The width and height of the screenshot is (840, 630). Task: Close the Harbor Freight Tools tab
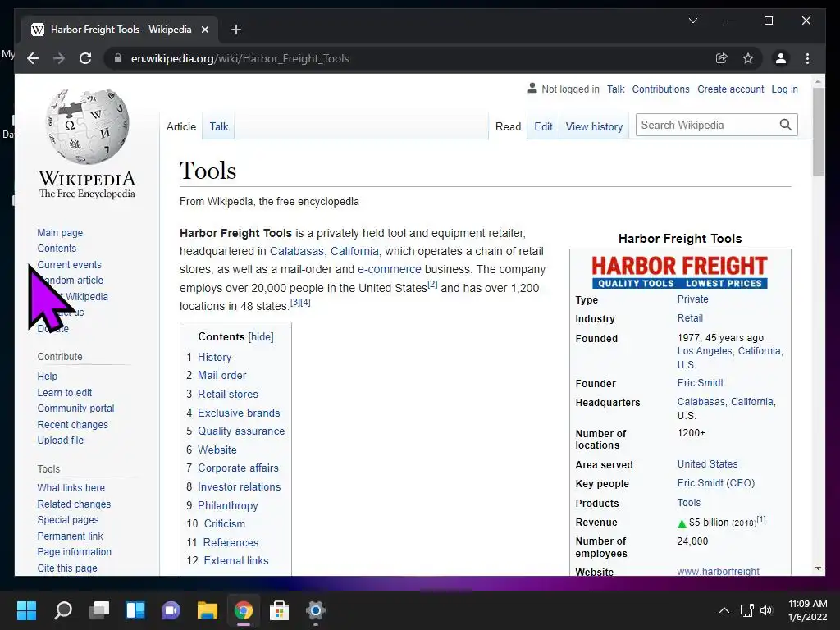(x=204, y=30)
